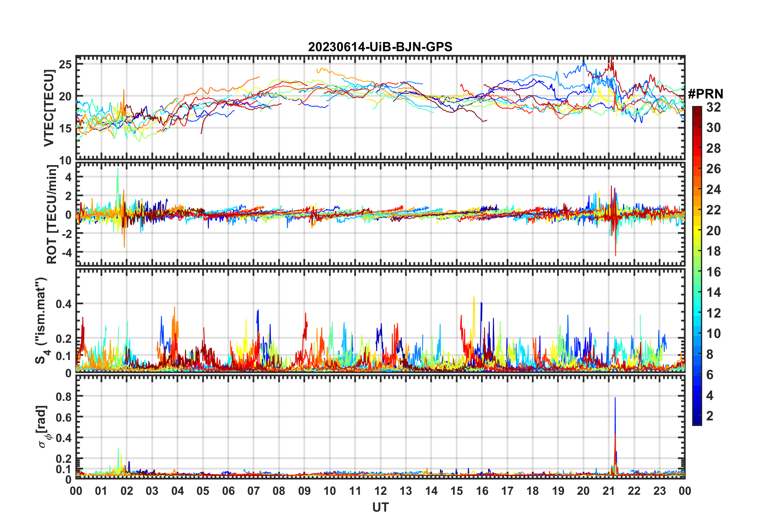Click the S4 ("ism.mat") y-axis label
761x532 pixels.
coord(42,321)
